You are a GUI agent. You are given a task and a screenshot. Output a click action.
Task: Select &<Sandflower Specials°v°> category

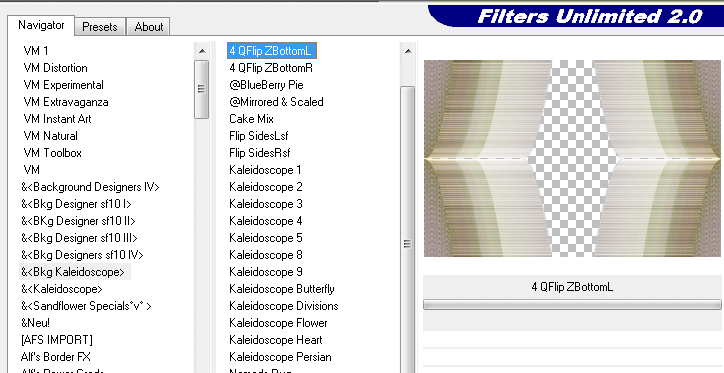[x=86, y=306]
